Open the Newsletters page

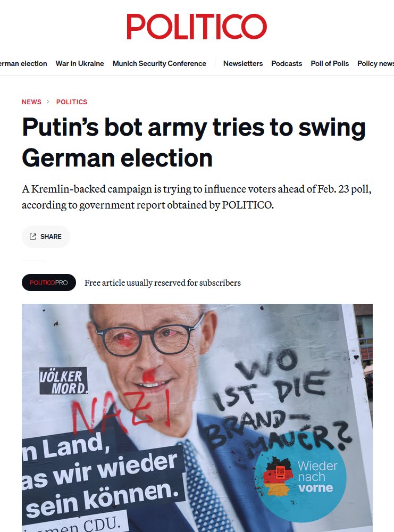pyautogui.click(x=243, y=63)
